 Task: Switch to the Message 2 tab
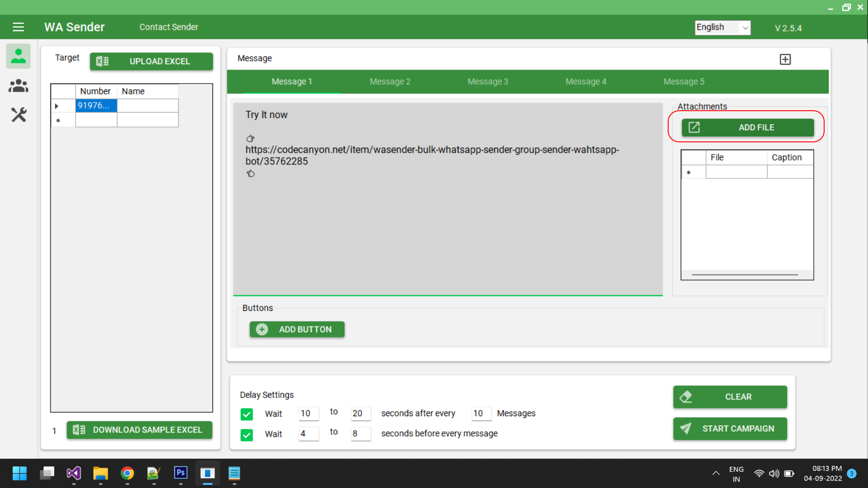point(390,82)
